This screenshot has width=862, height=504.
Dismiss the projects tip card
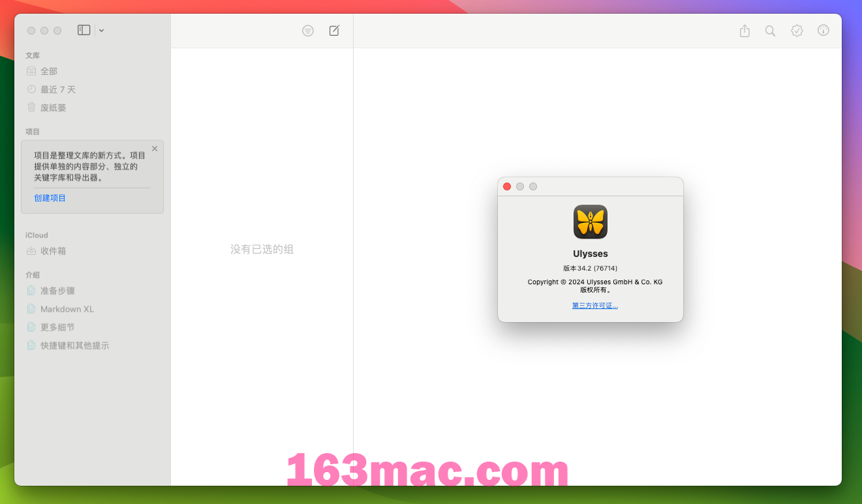tap(155, 149)
